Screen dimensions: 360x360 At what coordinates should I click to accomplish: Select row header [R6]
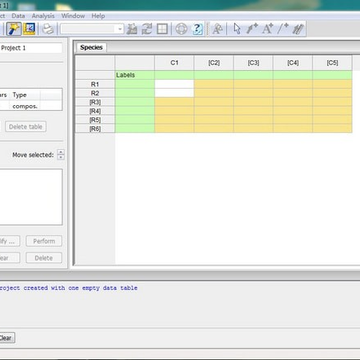coord(95,128)
